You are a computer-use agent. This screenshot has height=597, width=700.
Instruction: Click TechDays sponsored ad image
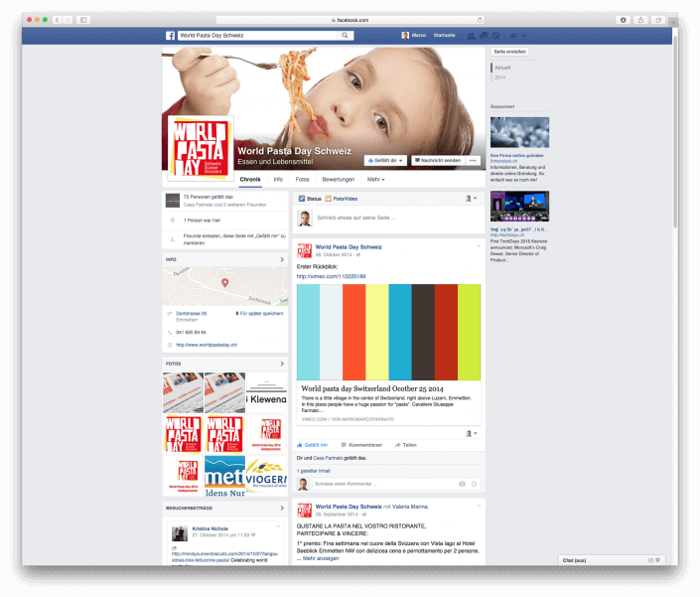[x=519, y=207]
